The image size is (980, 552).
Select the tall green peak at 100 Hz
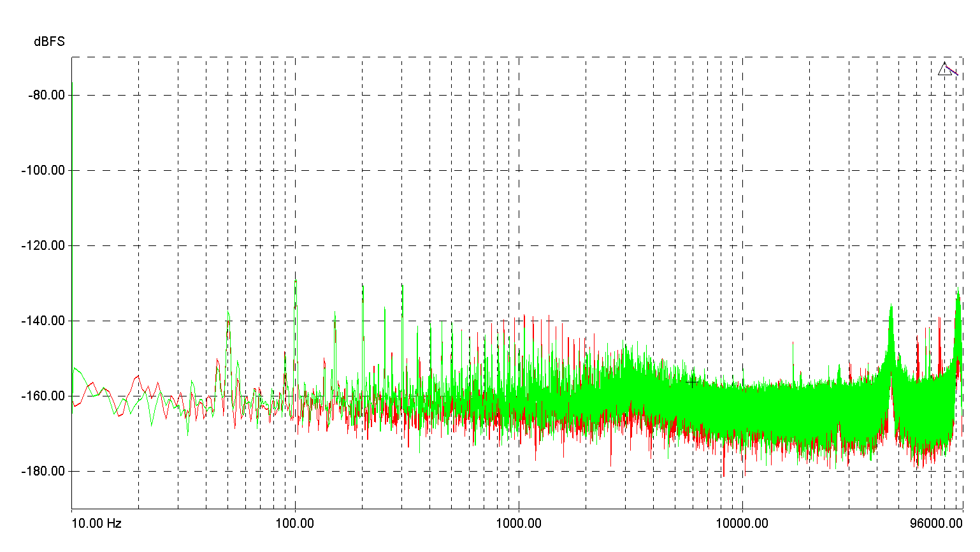pos(295,281)
